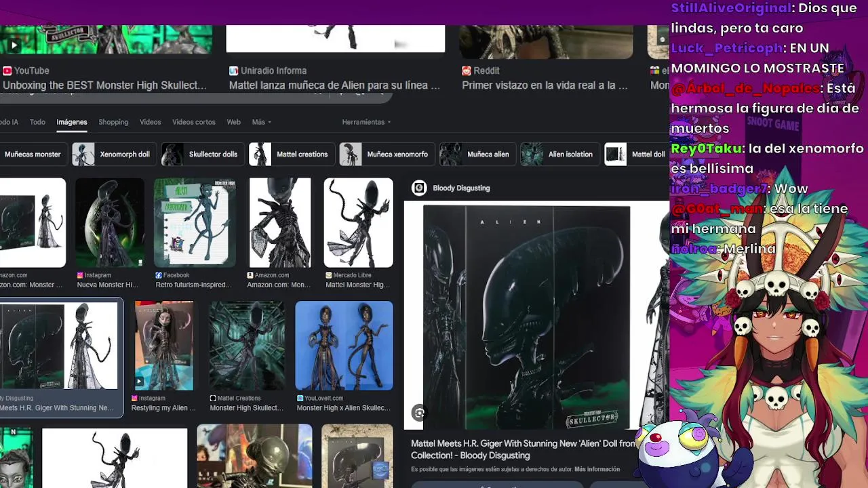
Task: Click the Instagram favicon beside Nueva Monster Hi...
Action: pyautogui.click(x=80, y=275)
